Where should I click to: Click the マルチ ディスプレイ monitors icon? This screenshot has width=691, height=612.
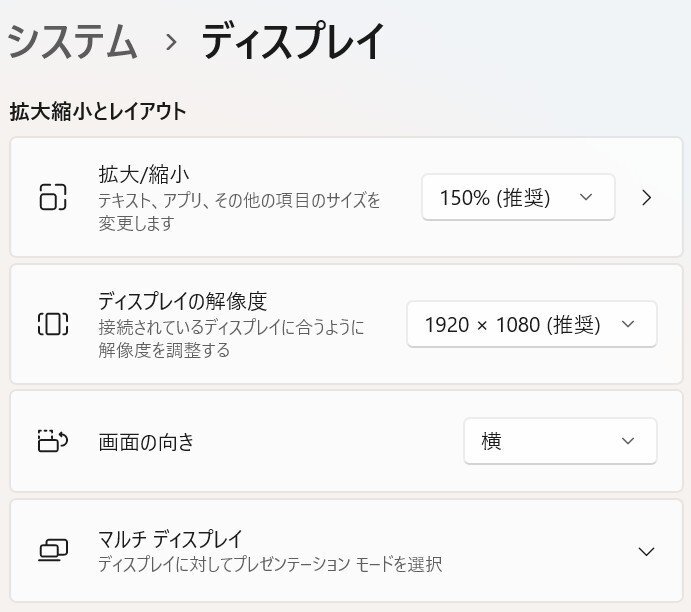tap(53, 550)
